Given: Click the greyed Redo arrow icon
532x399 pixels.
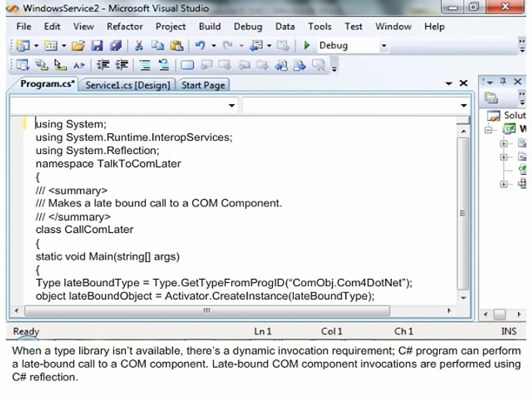Looking at the screenshot, I should pos(228,45).
